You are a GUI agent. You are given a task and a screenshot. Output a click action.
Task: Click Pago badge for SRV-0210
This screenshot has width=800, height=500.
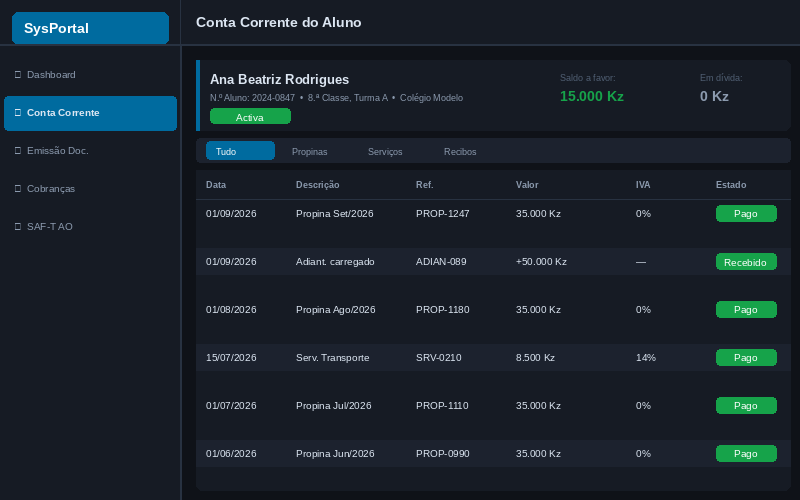point(746,358)
